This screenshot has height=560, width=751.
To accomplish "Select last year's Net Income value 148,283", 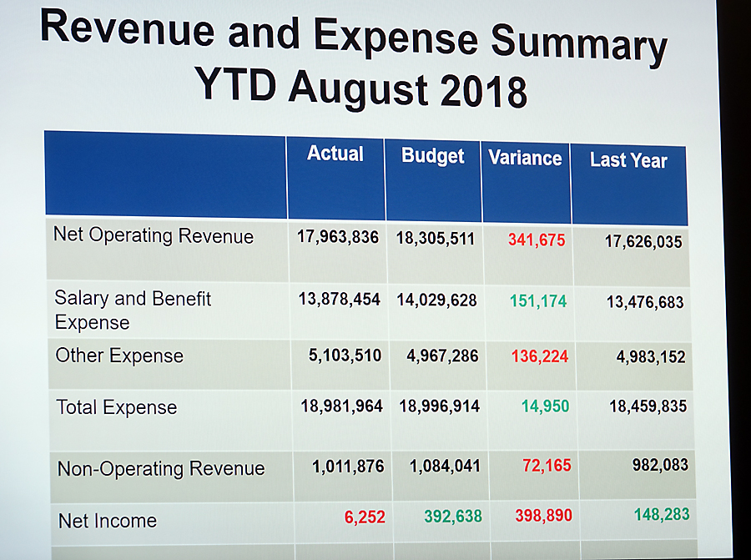I will [x=662, y=514].
